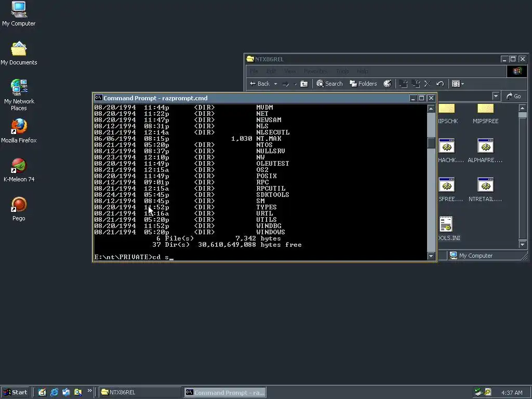Click the SDKTOOLS directory listing line
Image resolution: width=532 pixels, height=399 pixels.
pyautogui.click(x=192, y=195)
